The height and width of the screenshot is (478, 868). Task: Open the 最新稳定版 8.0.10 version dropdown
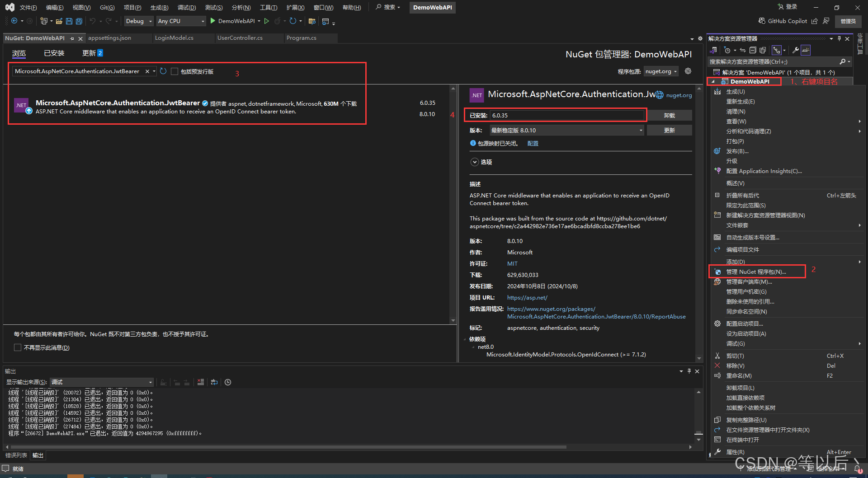point(640,130)
